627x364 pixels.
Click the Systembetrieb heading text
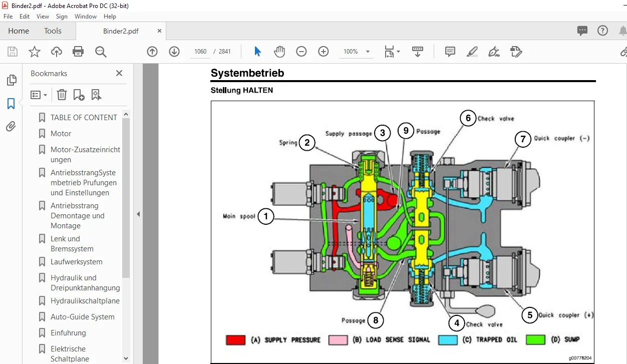tap(247, 73)
